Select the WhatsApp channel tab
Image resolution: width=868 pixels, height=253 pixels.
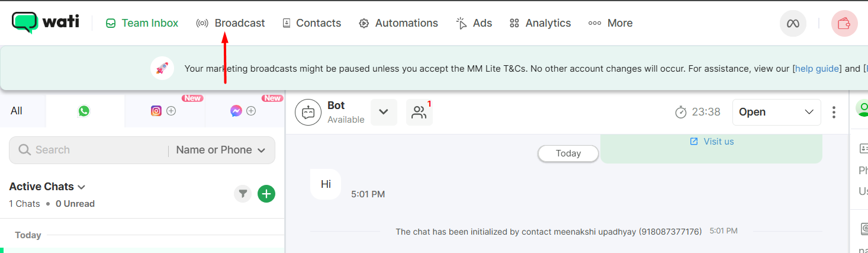pyautogui.click(x=84, y=111)
